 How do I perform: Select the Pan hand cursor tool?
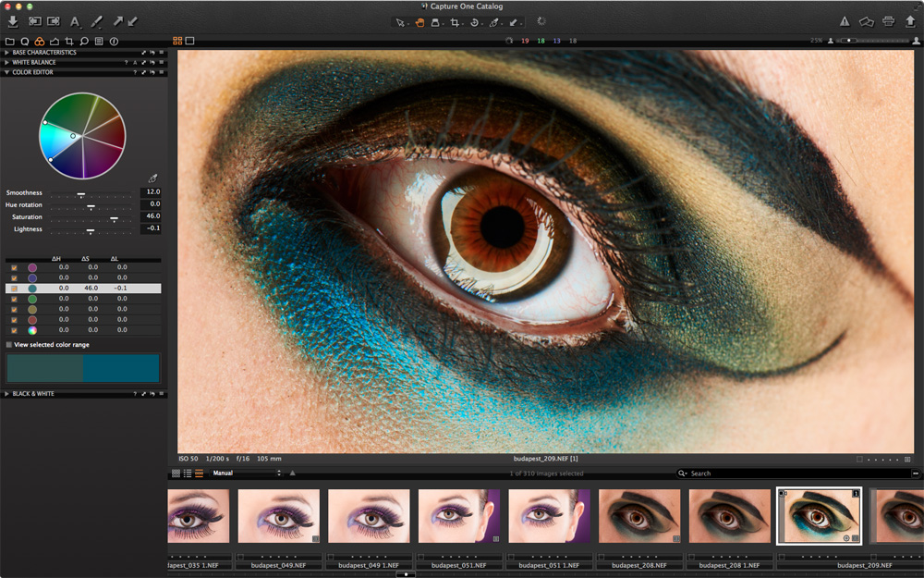(419, 21)
